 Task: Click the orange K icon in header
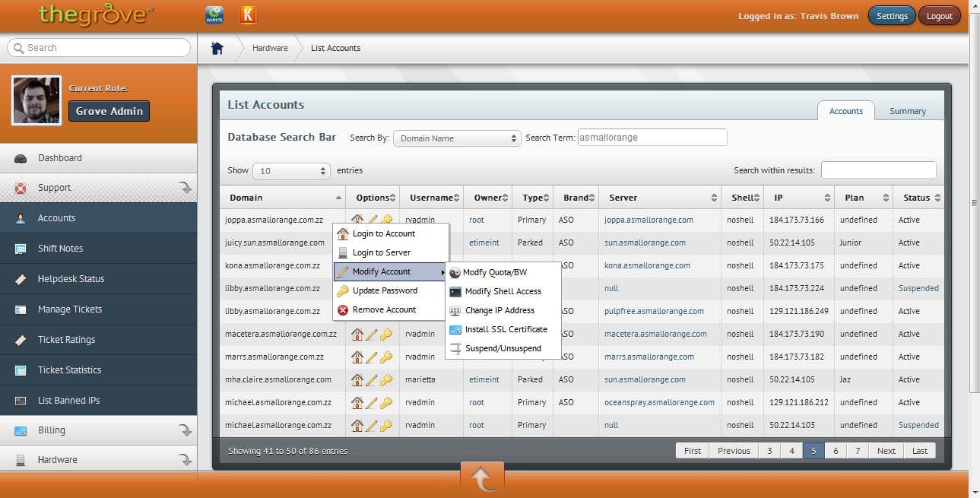click(x=248, y=14)
